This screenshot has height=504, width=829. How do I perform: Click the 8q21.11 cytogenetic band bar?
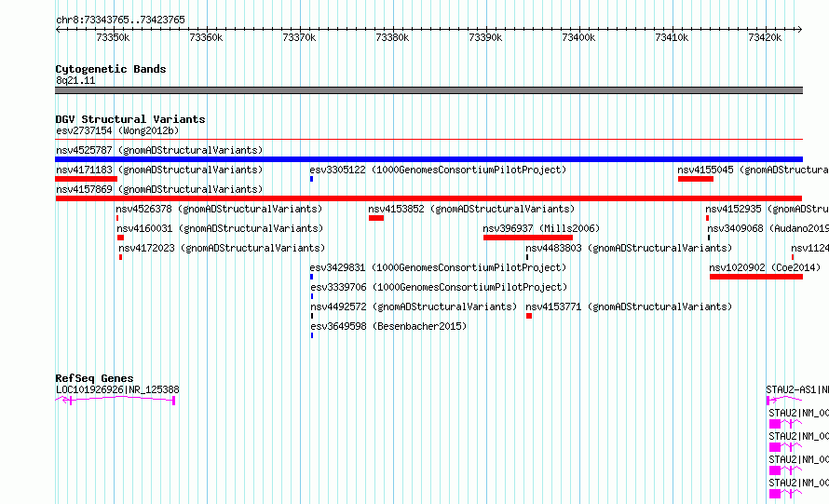click(428, 90)
